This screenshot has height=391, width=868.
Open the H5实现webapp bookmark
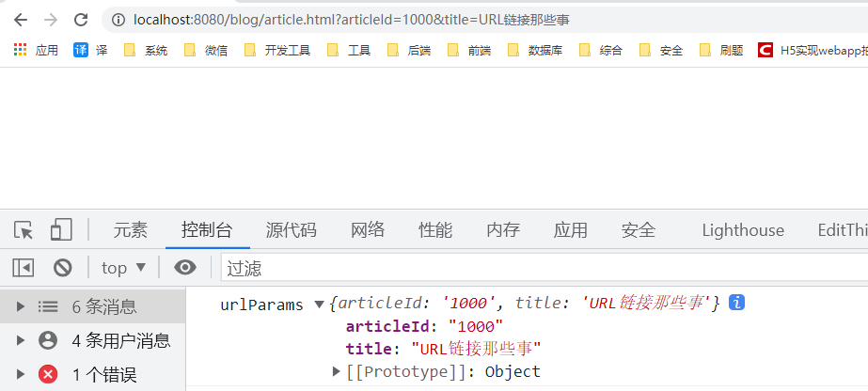pos(813,51)
